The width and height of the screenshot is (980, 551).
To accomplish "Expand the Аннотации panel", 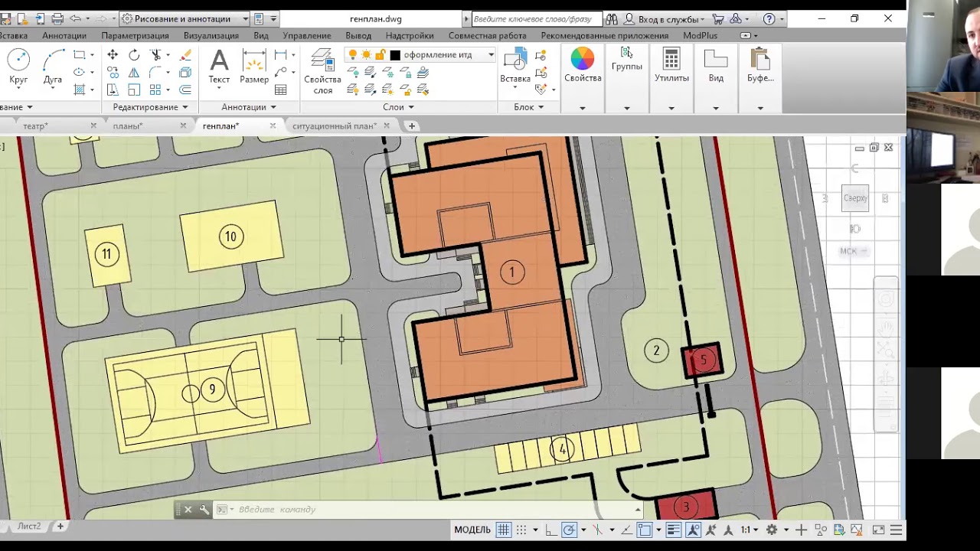I will [249, 107].
